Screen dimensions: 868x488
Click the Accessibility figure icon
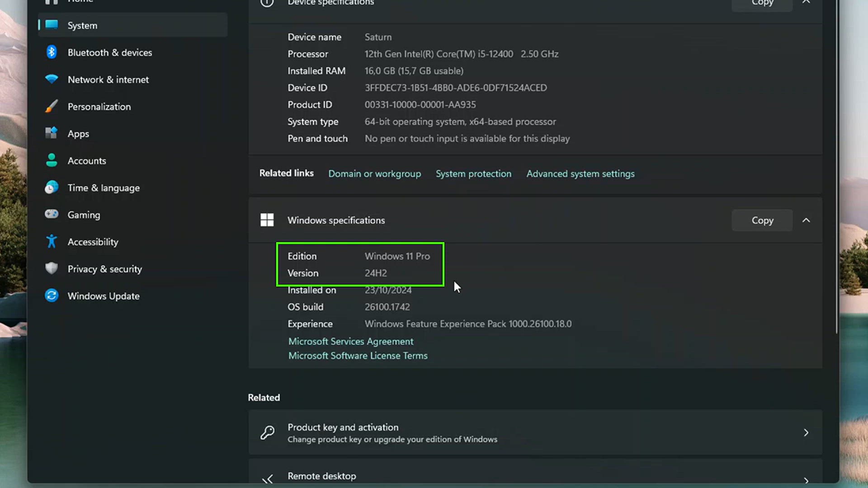pyautogui.click(x=52, y=241)
